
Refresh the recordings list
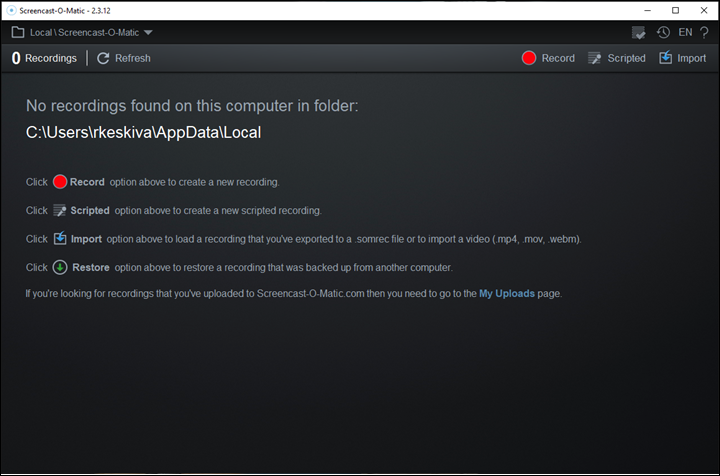pos(124,58)
